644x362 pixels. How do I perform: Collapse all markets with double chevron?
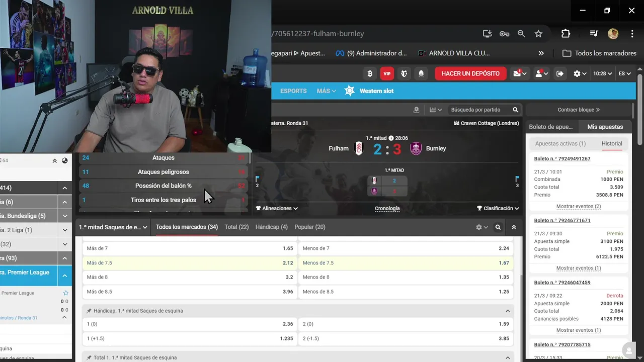514,227
